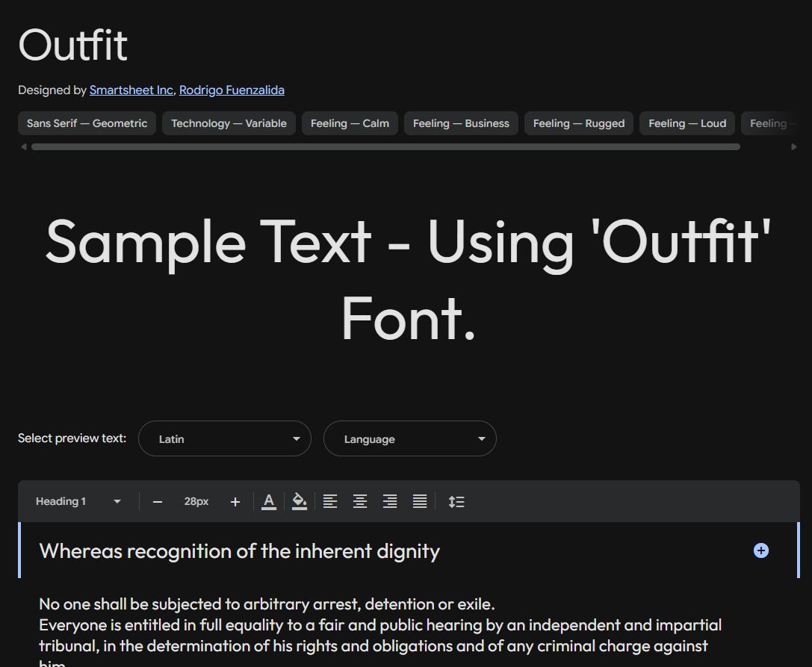Image resolution: width=812 pixels, height=667 pixels.
Task: Click the blue add circle icon
Action: [x=760, y=550]
